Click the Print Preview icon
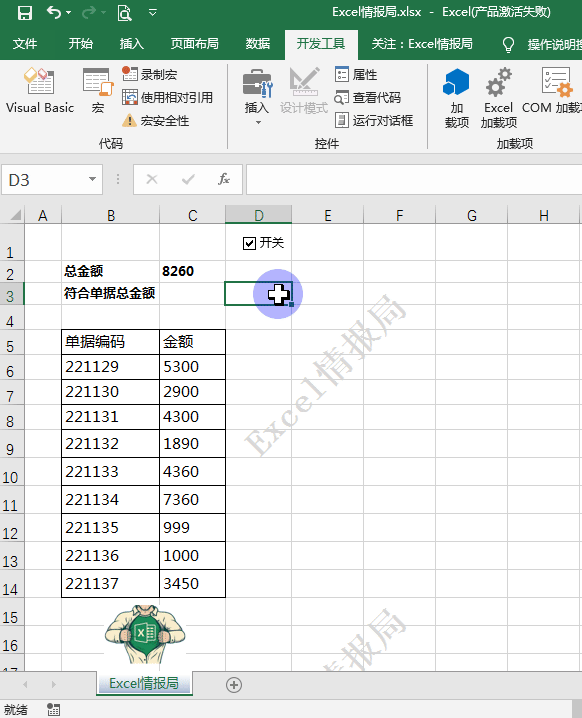The width and height of the screenshot is (582, 718). click(124, 12)
